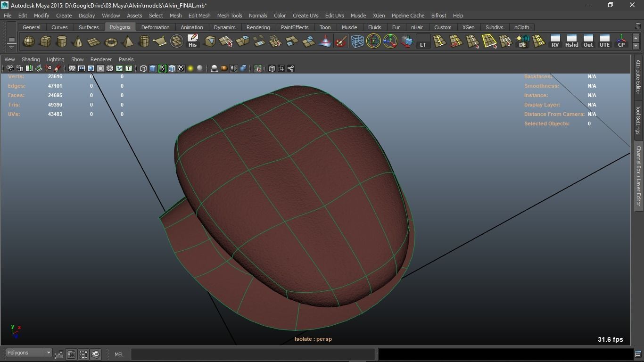The height and width of the screenshot is (362, 644).
Task: Open the Create UVs menu
Action: pos(305,16)
